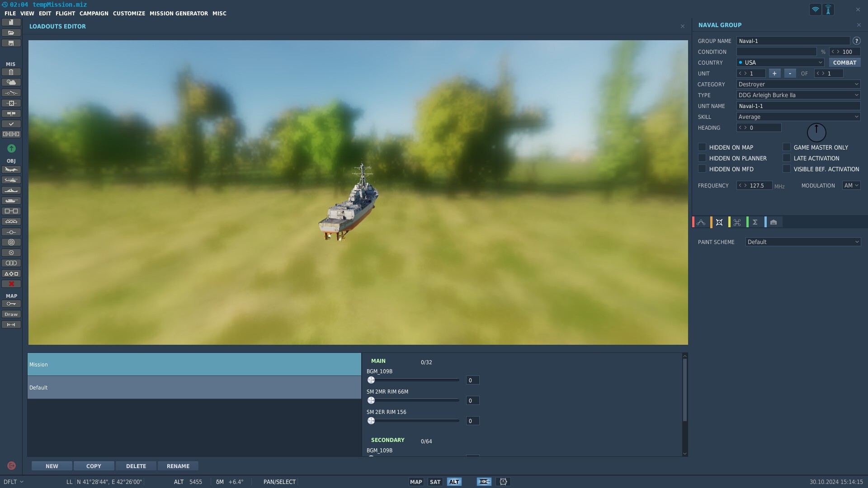Screen dimensions: 868x488
Task: Click the distance ruler measure icon
Action: point(11,324)
